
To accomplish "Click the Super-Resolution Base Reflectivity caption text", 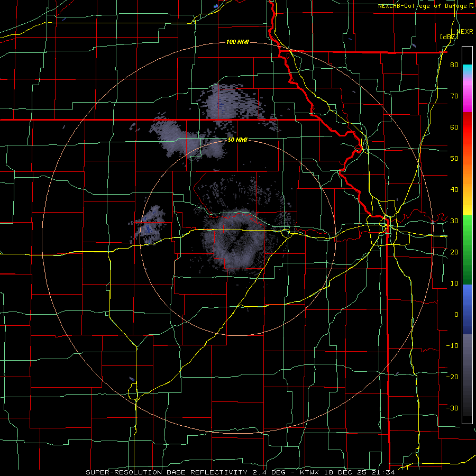I will [167, 472].
